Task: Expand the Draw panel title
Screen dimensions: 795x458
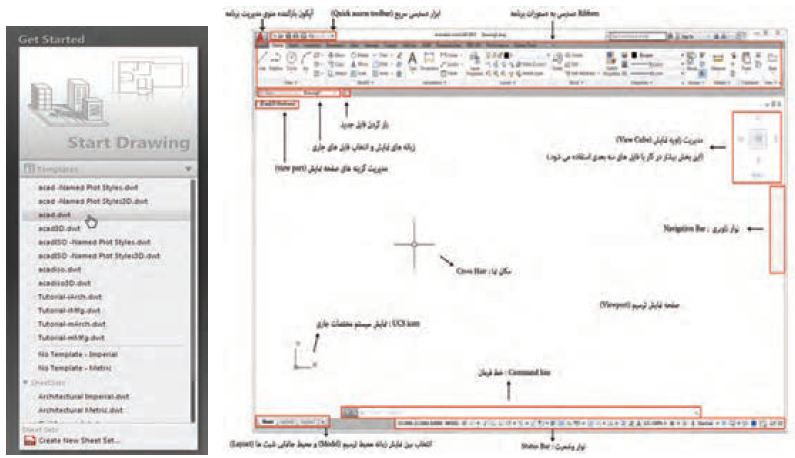Action: click(x=291, y=83)
